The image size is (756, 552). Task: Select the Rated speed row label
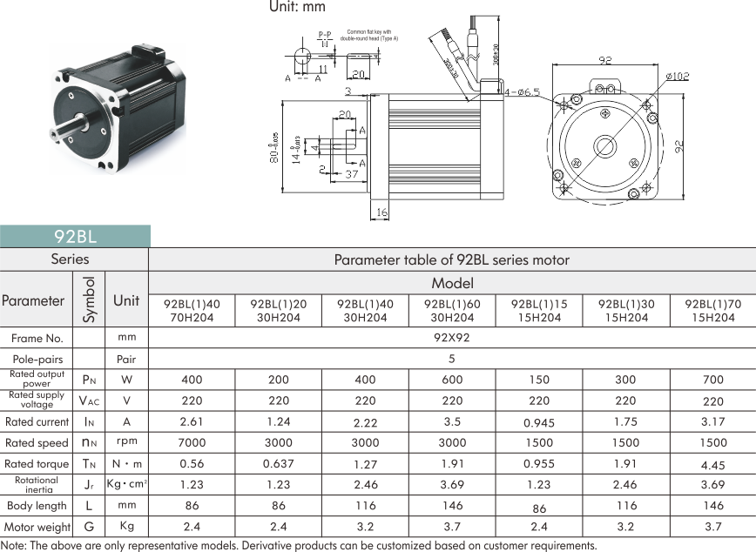tap(36, 443)
